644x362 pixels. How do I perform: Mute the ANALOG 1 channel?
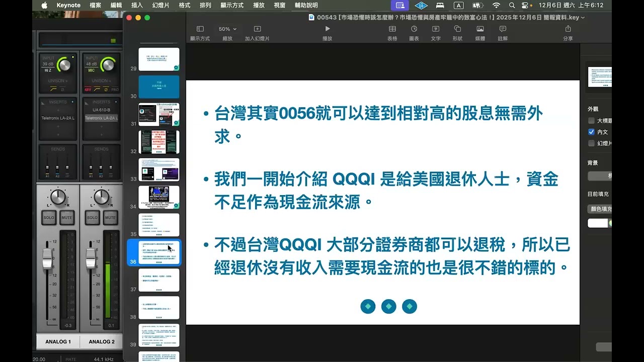pos(67,218)
